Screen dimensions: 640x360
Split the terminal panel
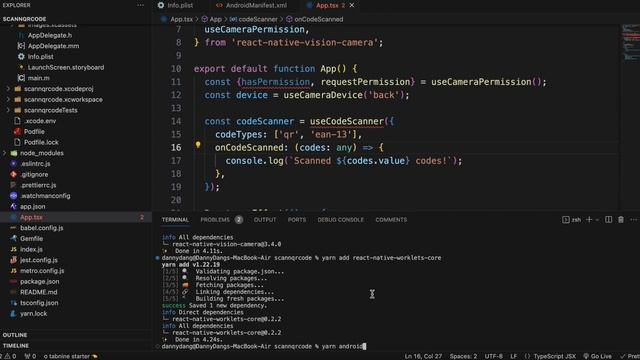coord(608,220)
